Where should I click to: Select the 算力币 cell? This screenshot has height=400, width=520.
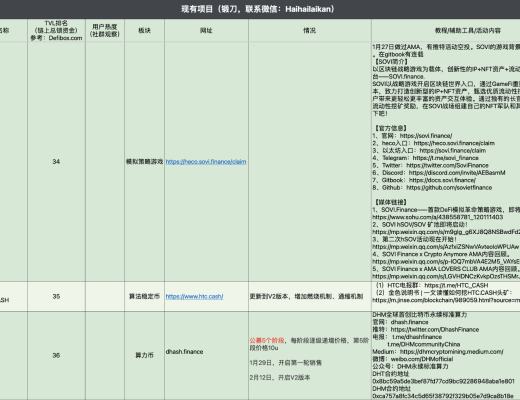point(144,355)
